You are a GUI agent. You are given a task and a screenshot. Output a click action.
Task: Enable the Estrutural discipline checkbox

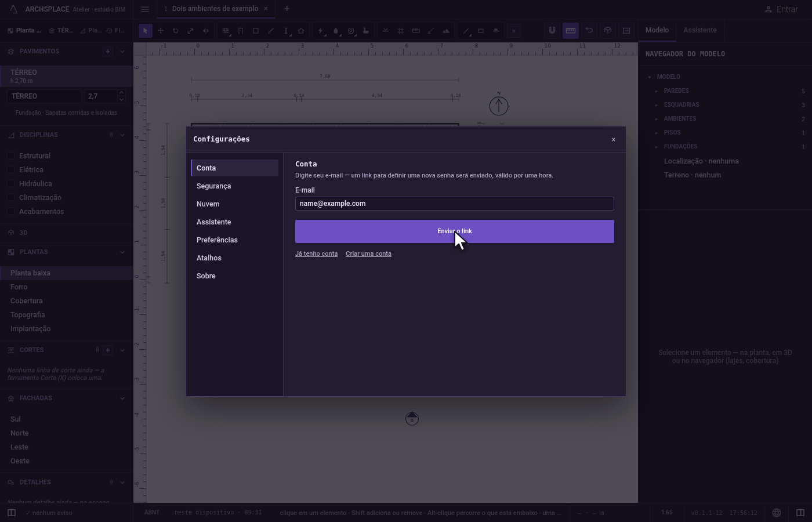(x=11, y=156)
